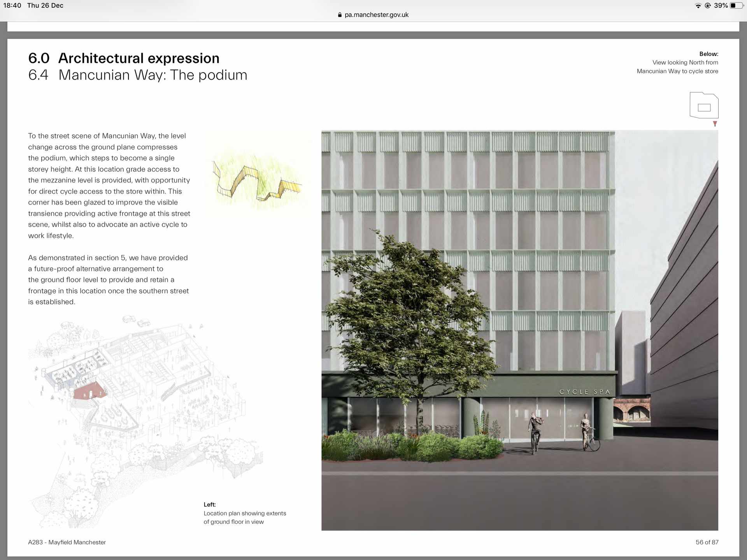
Task: Tap the padlock icon in address bar
Action: click(340, 15)
